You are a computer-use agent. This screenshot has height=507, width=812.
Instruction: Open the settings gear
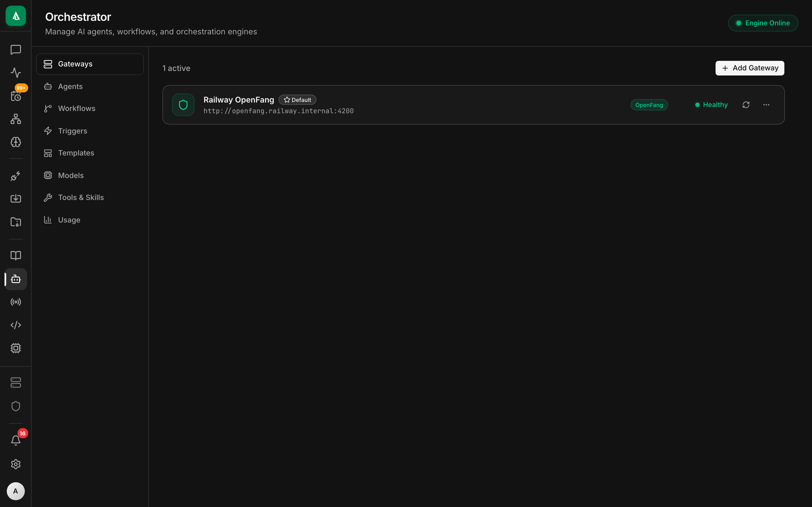pyautogui.click(x=16, y=464)
